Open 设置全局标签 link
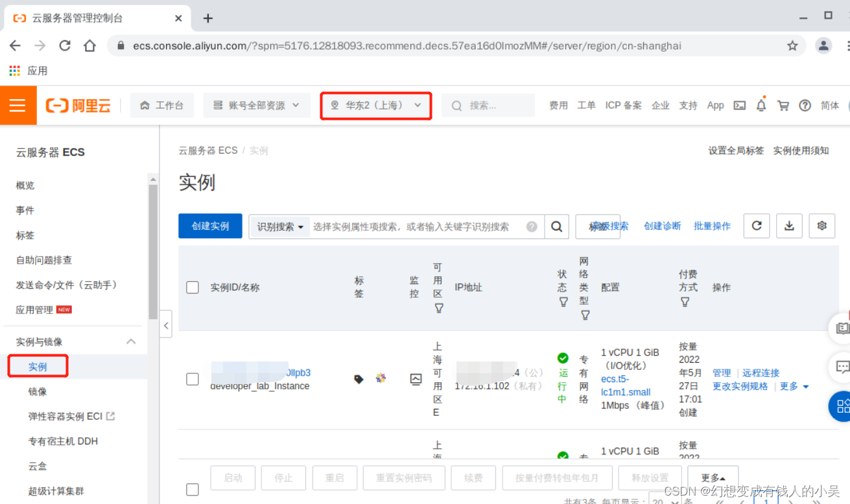Image resolution: width=850 pixels, height=504 pixels. click(x=736, y=150)
